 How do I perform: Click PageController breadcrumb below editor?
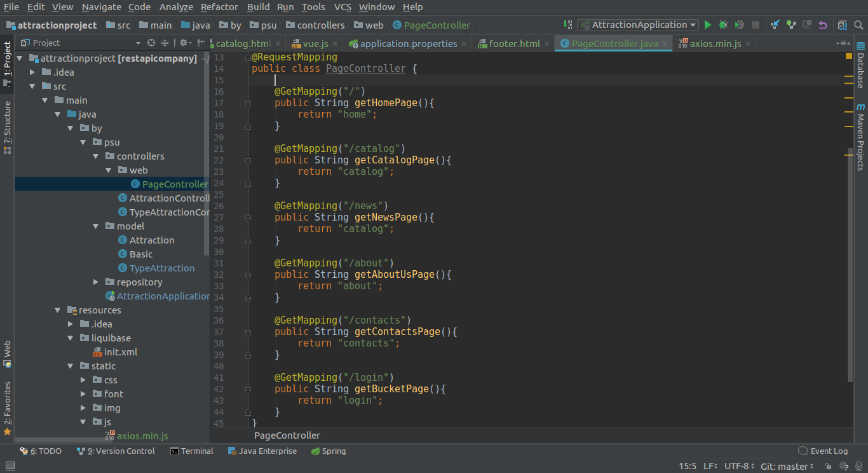pyautogui.click(x=287, y=435)
